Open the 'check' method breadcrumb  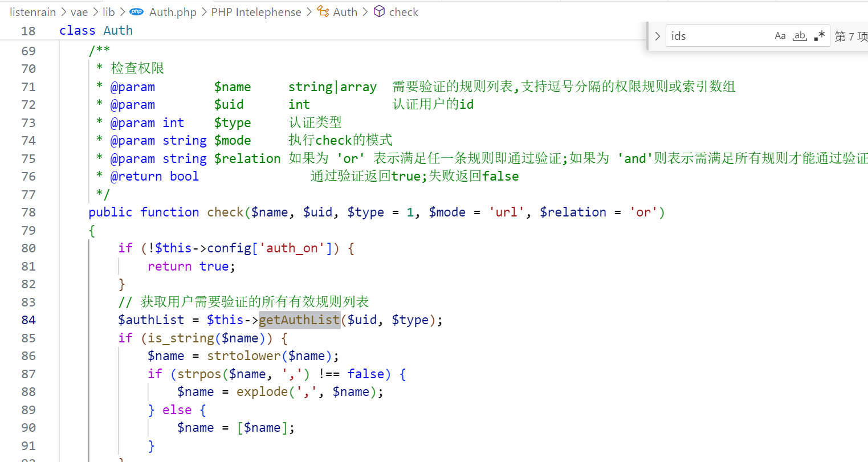click(x=404, y=12)
